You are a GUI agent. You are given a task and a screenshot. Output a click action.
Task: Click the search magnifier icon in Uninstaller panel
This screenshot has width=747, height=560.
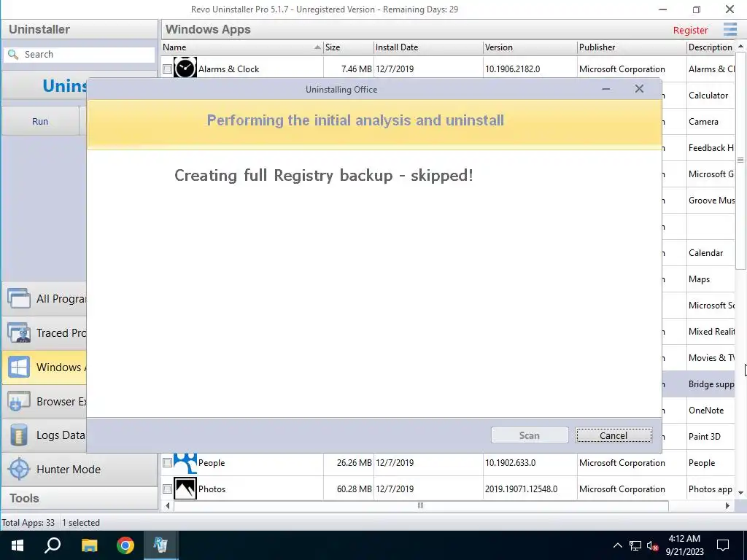coord(13,54)
